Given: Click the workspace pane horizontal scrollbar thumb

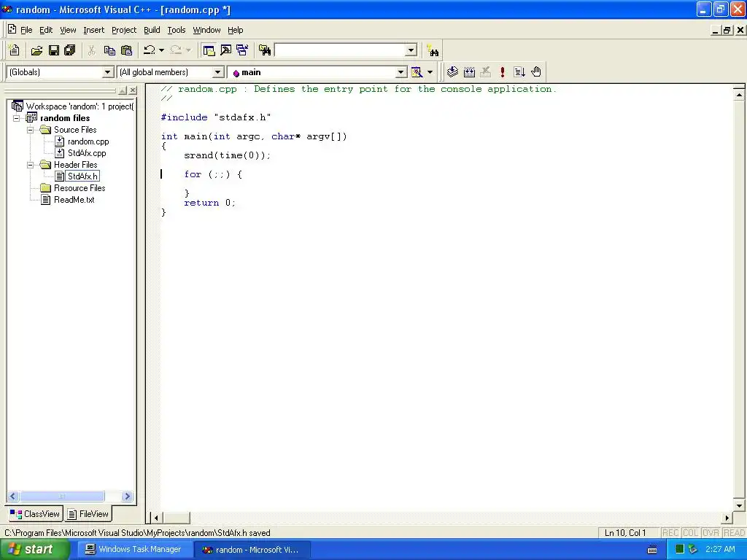Looking at the screenshot, I should coord(62,496).
